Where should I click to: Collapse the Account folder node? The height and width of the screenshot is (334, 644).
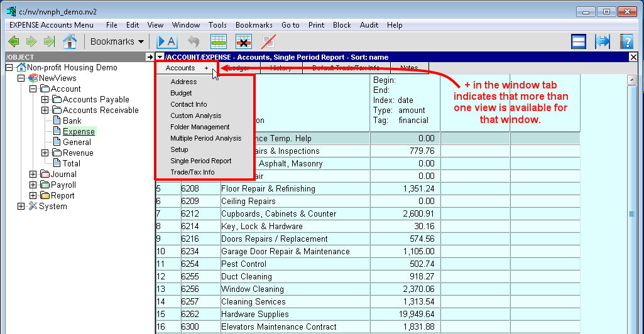33,89
